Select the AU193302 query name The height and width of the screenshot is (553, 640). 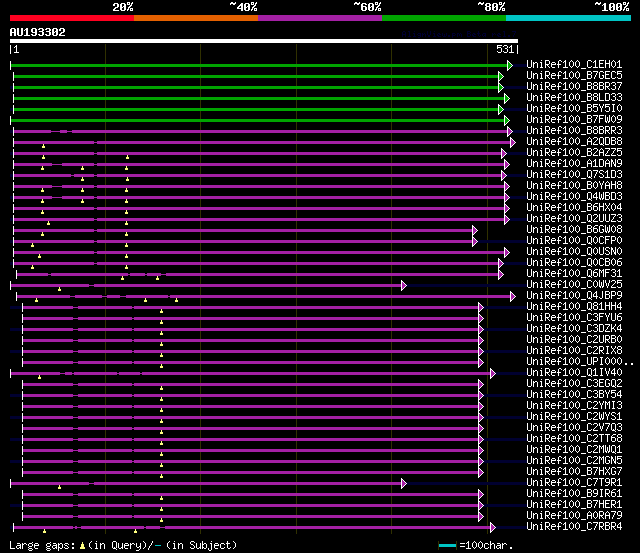tap(38, 32)
